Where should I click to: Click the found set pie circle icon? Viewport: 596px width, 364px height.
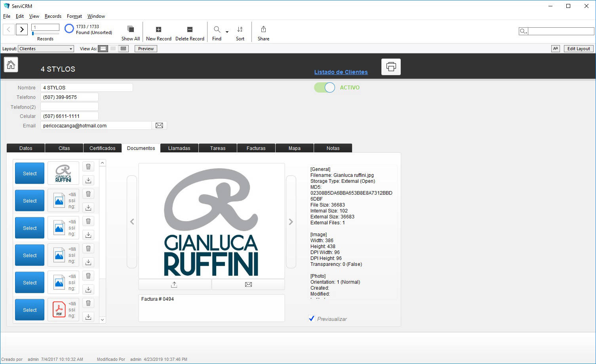[69, 28]
